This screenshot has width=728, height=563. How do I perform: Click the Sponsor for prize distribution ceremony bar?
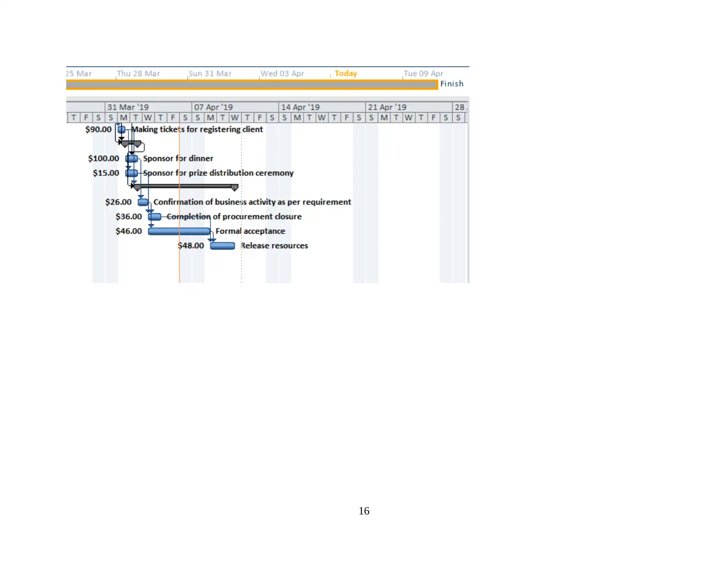coord(131,173)
